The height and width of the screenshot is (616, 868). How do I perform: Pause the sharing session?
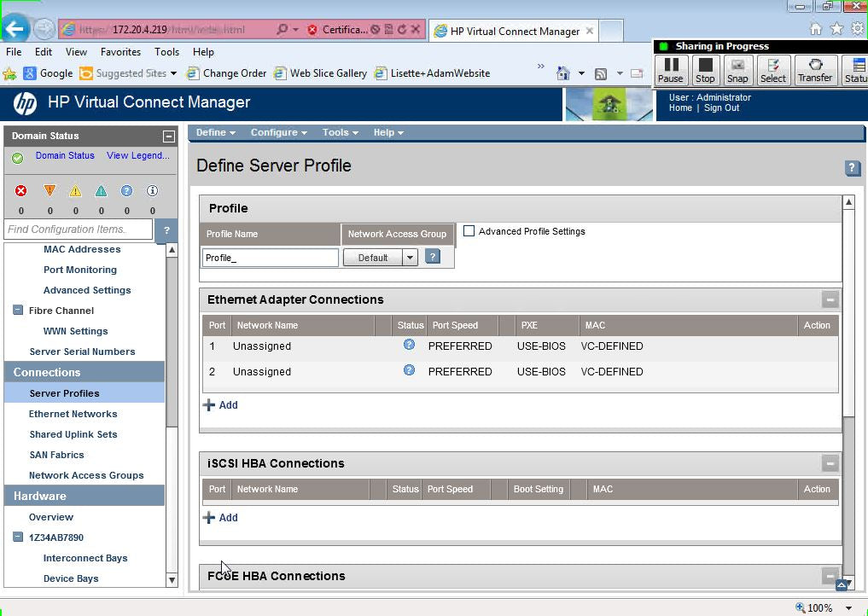tap(671, 70)
